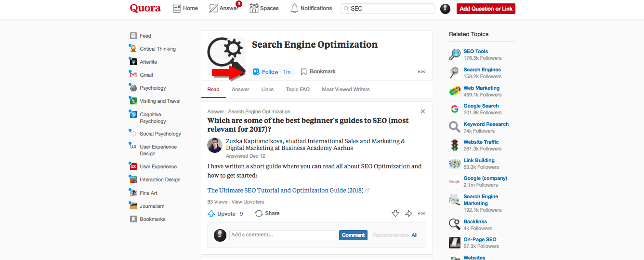Bookmark the Search Engine Optimization topic

pos(318,72)
